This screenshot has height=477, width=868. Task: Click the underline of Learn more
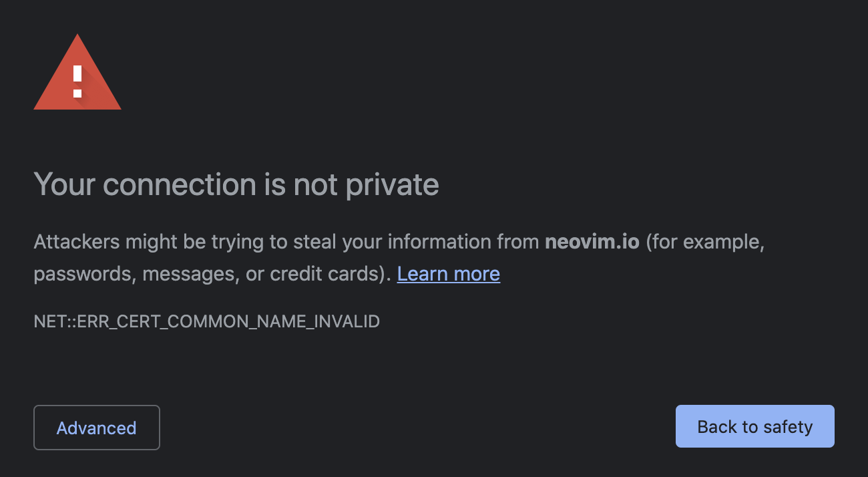[x=448, y=283]
